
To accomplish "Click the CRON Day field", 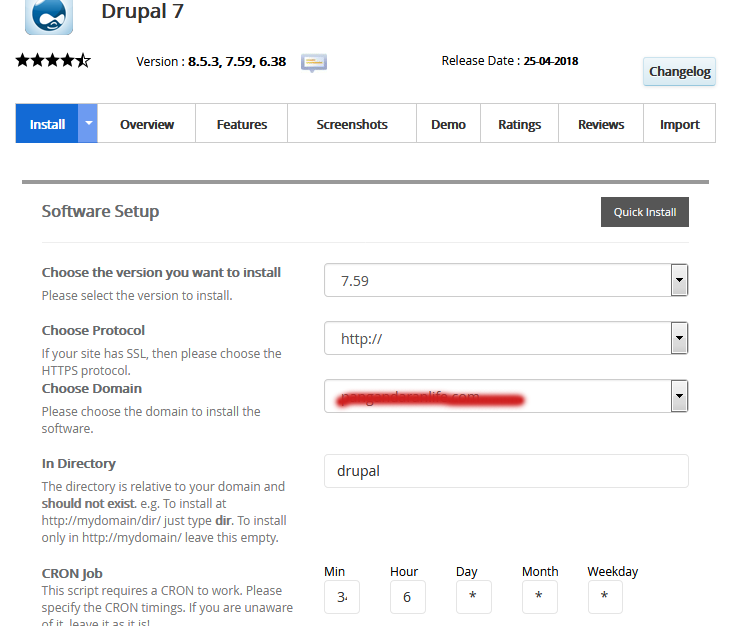I will point(473,597).
